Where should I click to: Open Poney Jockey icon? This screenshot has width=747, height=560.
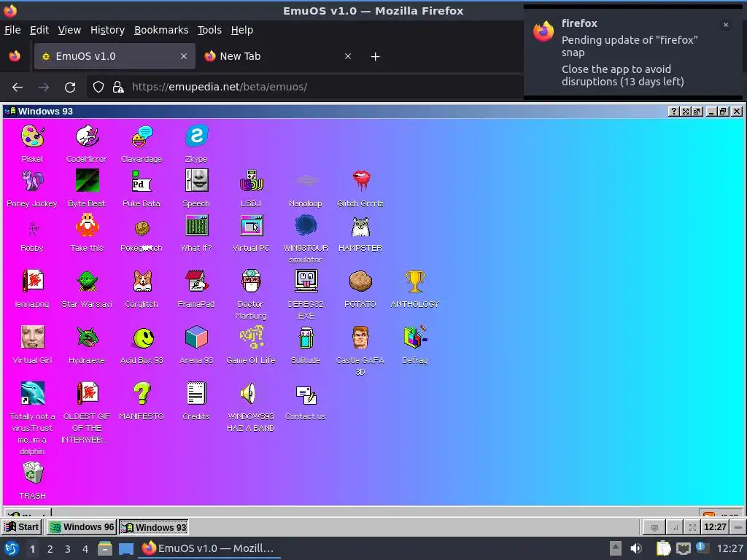(32, 182)
